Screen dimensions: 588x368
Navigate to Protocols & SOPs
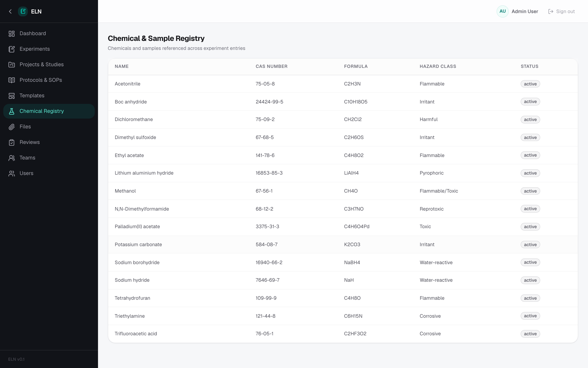(49, 80)
